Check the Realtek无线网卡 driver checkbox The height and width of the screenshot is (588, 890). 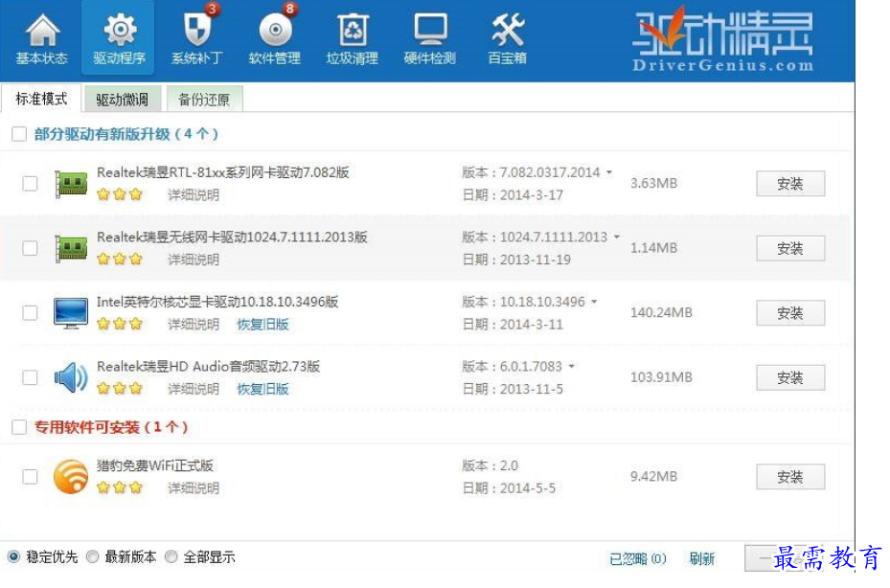[30, 248]
